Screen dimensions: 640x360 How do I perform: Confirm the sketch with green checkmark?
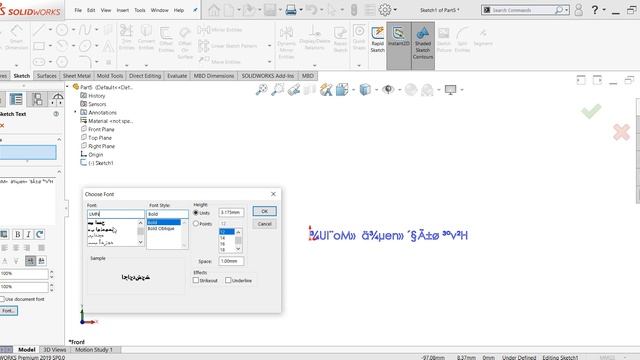(591, 111)
